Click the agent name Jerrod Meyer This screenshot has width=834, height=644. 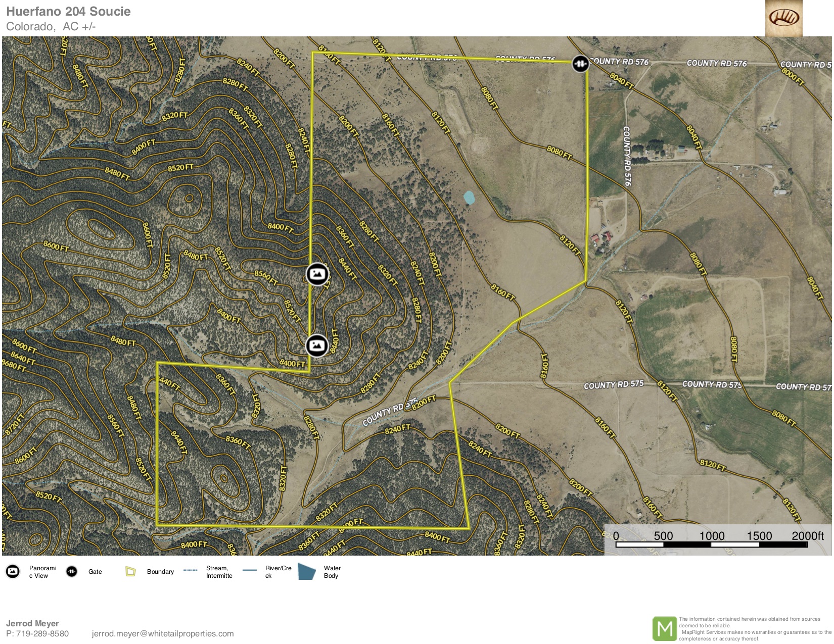(x=32, y=623)
